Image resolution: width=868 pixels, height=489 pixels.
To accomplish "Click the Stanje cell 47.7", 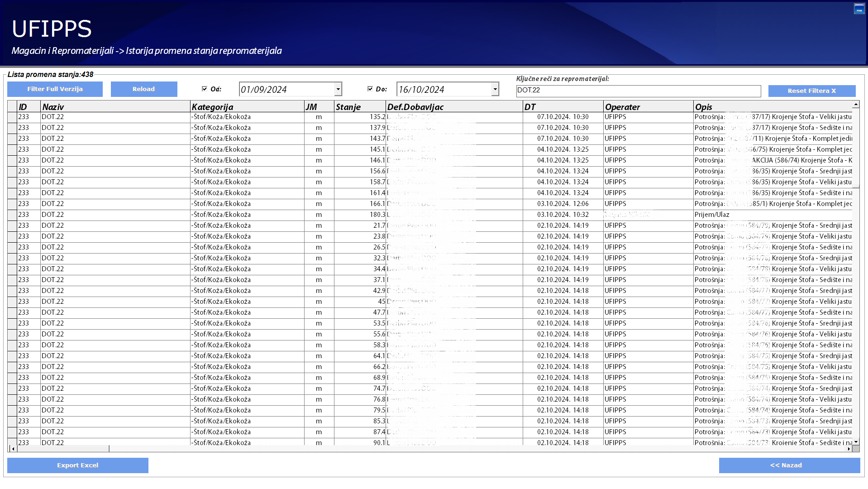I will 360,312.
